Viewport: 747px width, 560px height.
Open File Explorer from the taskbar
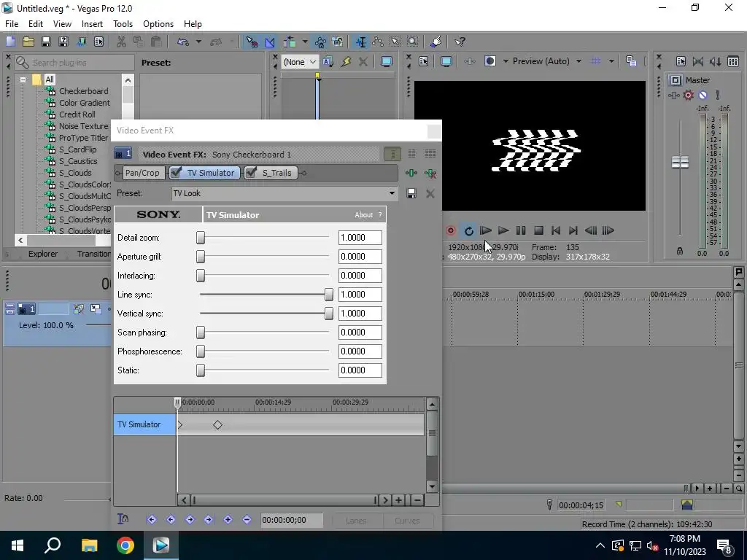tap(89, 545)
